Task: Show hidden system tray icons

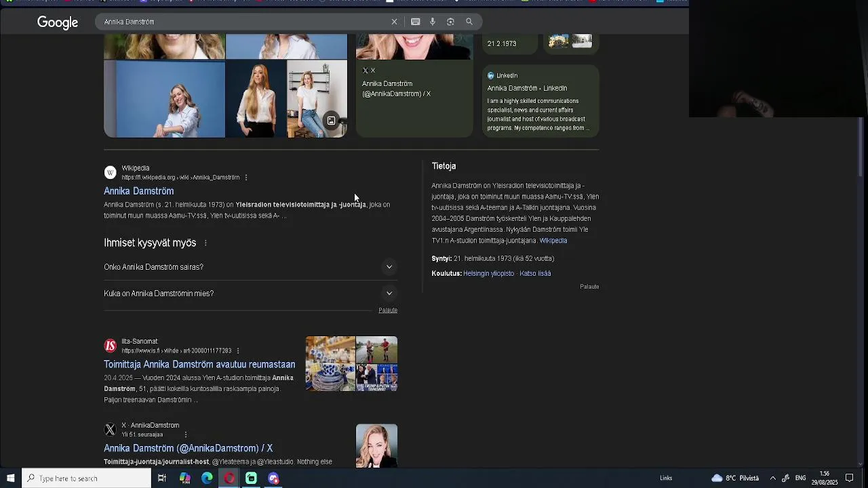Action: click(x=772, y=479)
